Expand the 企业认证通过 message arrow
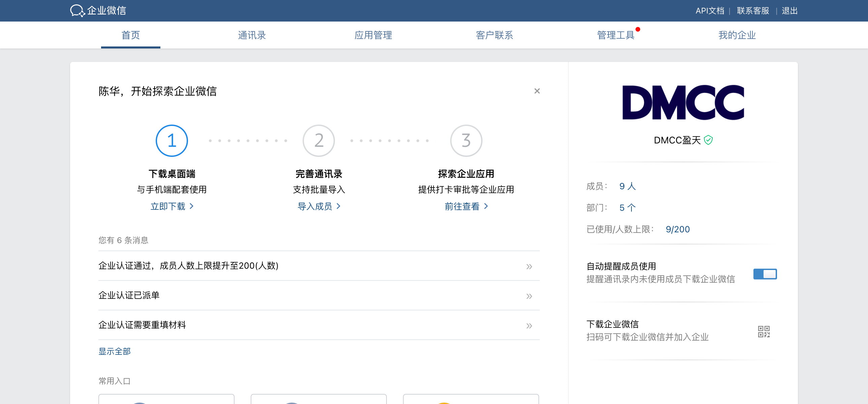868x404 pixels. [529, 267]
